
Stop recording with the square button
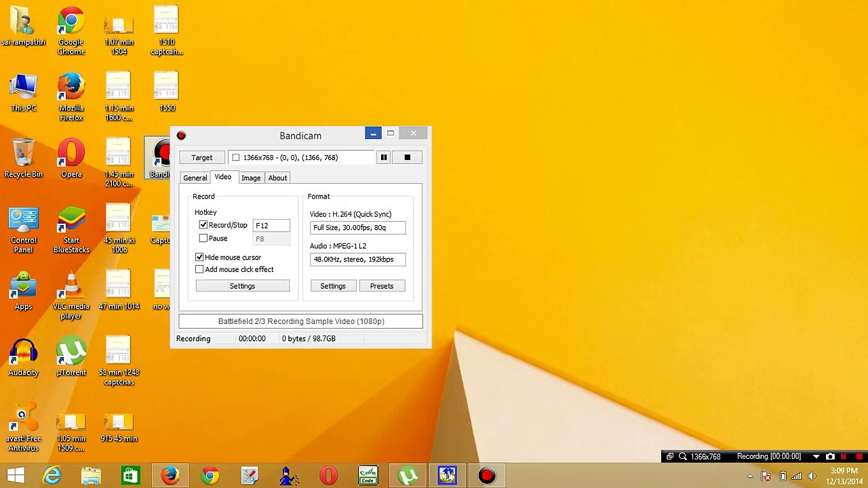click(407, 157)
